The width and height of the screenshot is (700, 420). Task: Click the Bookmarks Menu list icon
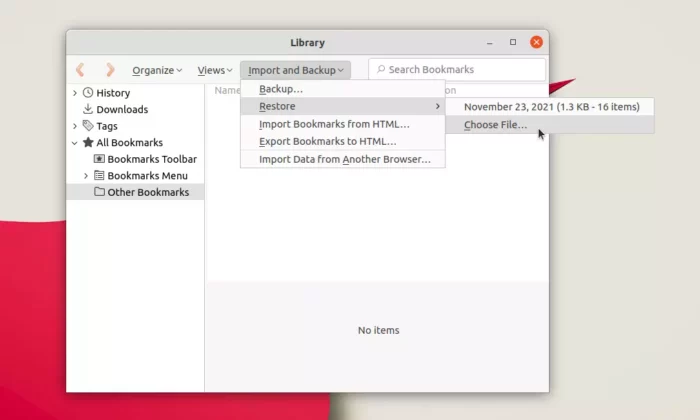pyautogui.click(x=99, y=175)
